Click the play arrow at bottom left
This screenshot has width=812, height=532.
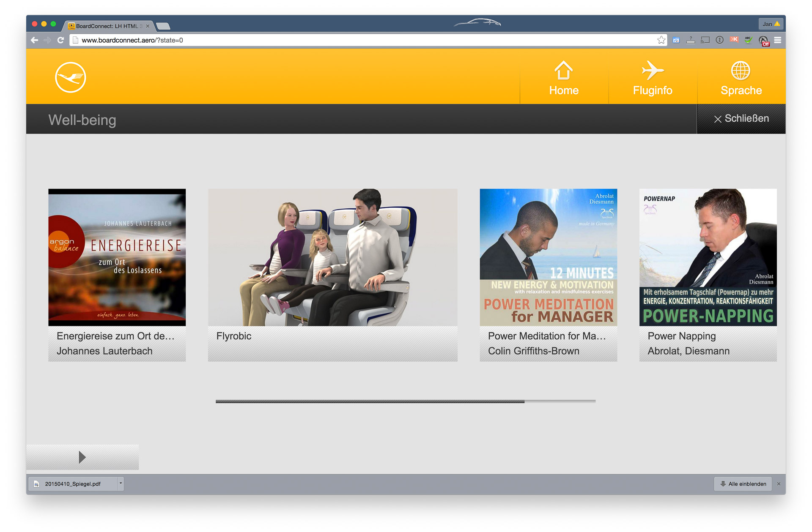click(x=82, y=457)
